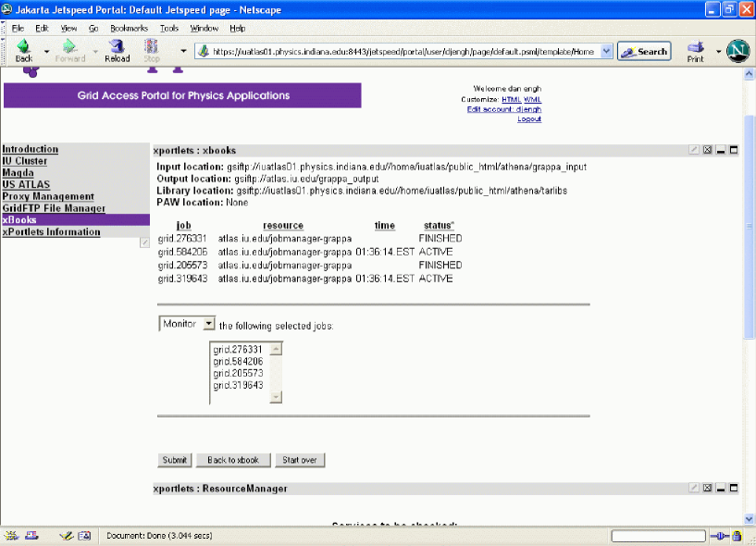Open the View menu
756x546 pixels.
[x=68, y=28]
